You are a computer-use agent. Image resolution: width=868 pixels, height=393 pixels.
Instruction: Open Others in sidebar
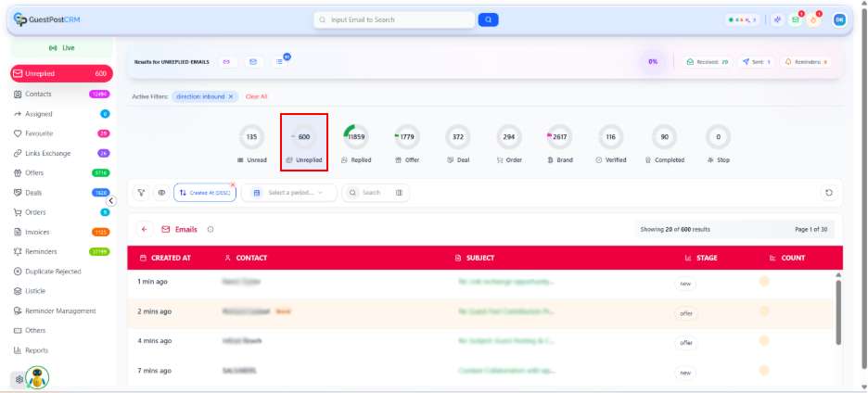61,331
